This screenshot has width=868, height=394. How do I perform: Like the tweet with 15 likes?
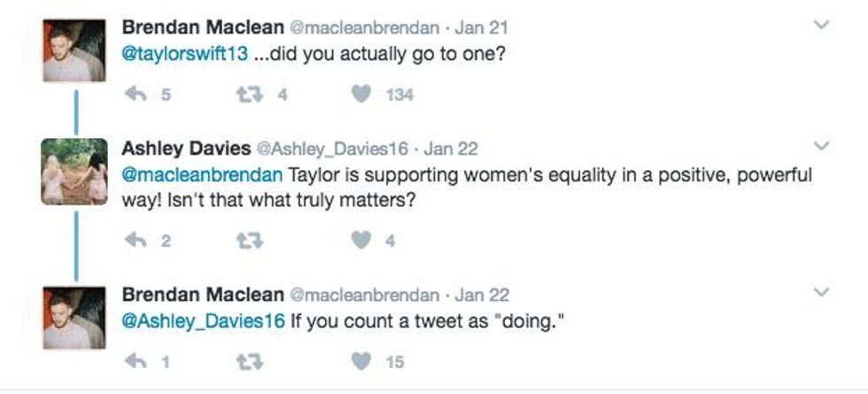(x=360, y=361)
